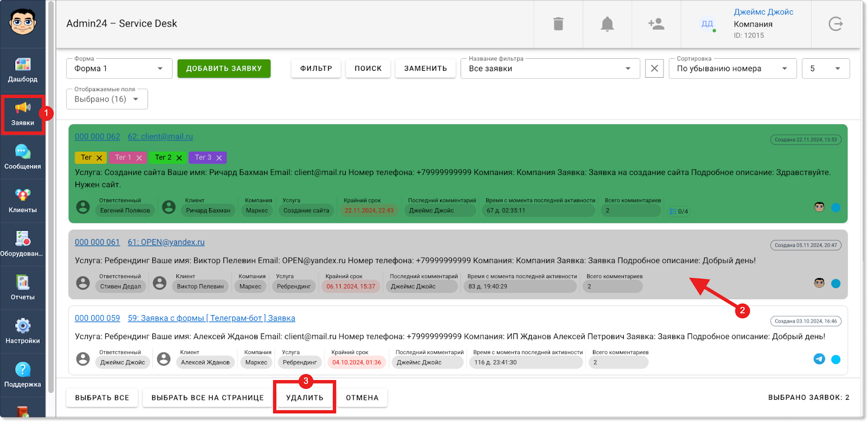Open Сообщения in sidebar

[23, 158]
